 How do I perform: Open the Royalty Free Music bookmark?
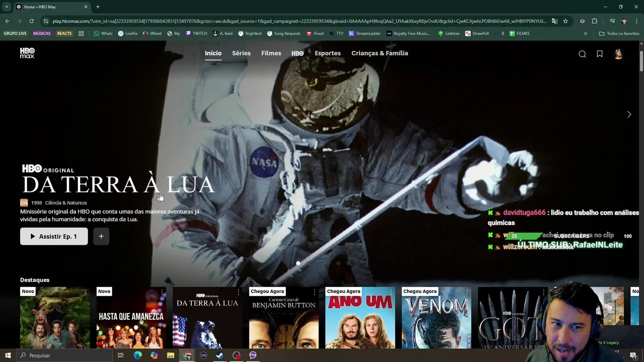(408, 34)
